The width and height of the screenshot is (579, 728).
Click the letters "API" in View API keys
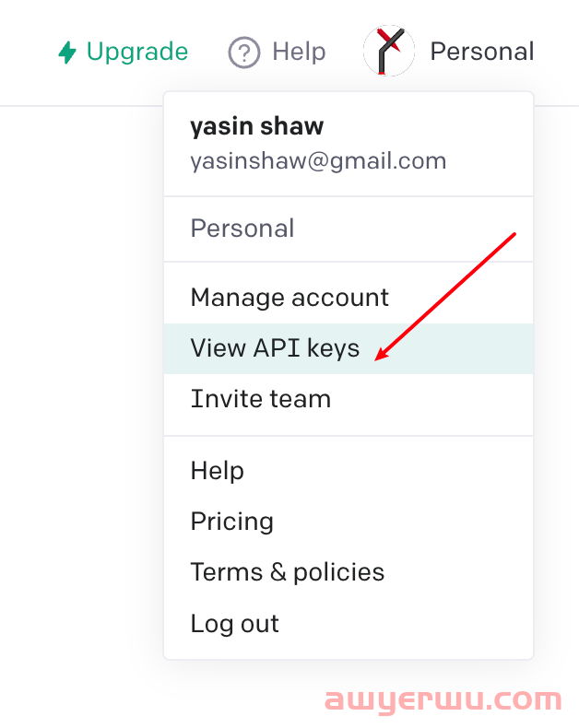click(276, 348)
